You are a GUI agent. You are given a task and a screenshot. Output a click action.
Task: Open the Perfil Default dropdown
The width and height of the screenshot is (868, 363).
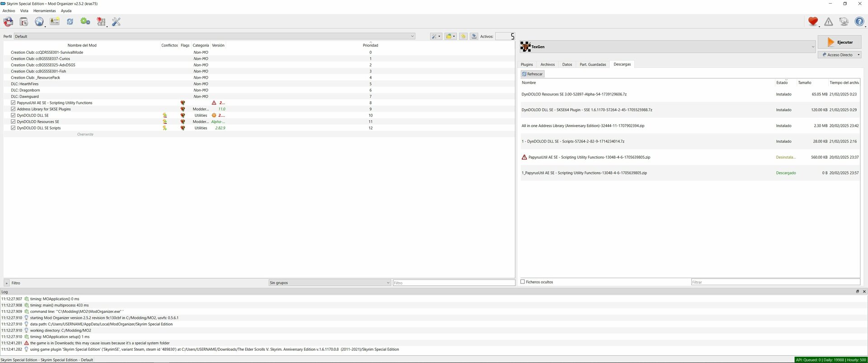pos(214,36)
